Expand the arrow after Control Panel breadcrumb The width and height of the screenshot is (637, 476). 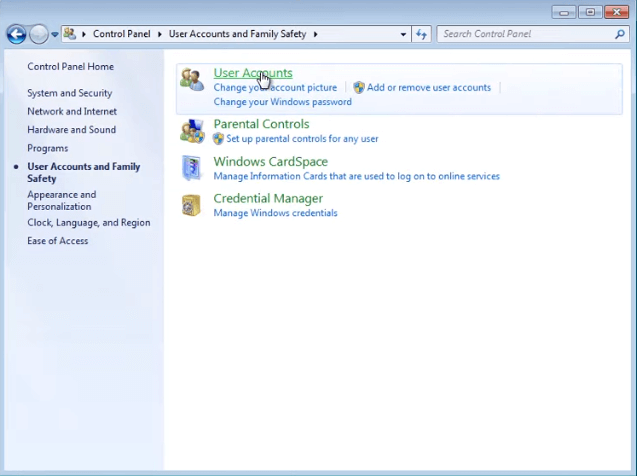click(160, 34)
